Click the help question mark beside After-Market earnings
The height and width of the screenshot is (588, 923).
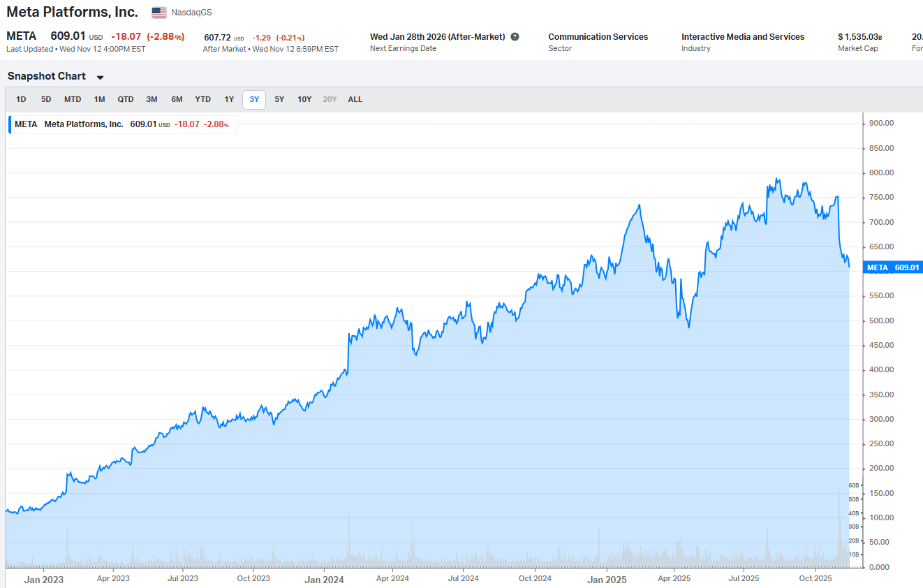(515, 37)
